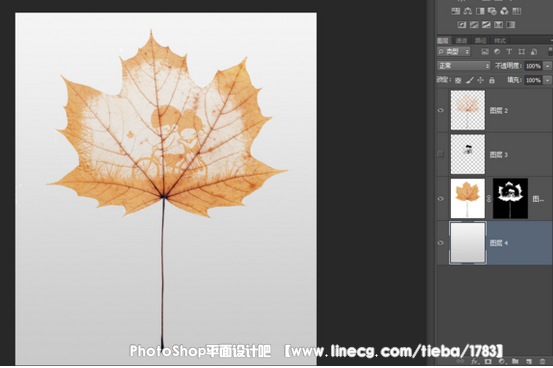Switch to the 图层 (Layers) tab
Screen dimensions: 553x368
(443, 41)
